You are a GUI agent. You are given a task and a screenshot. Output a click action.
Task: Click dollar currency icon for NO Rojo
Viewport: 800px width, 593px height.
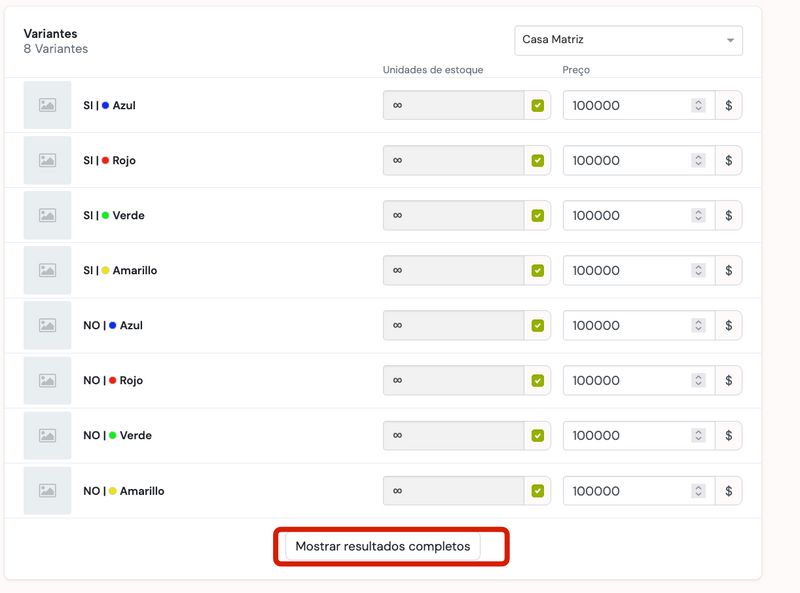click(x=729, y=380)
